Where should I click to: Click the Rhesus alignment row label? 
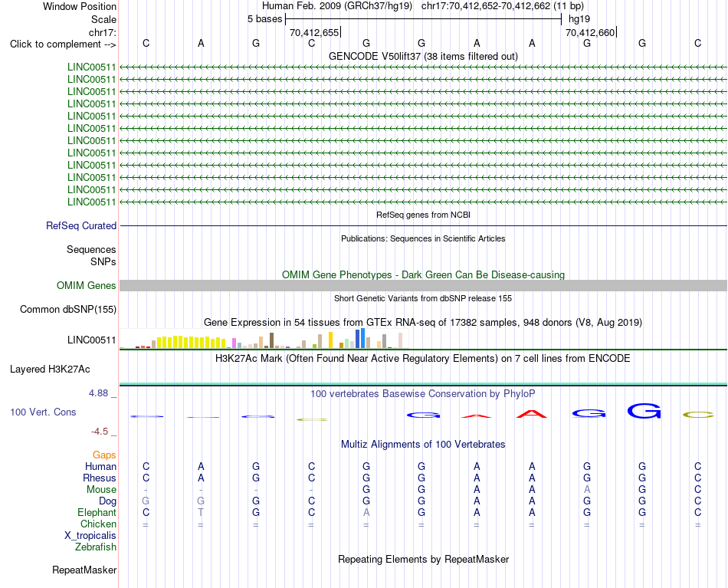[x=100, y=478]
